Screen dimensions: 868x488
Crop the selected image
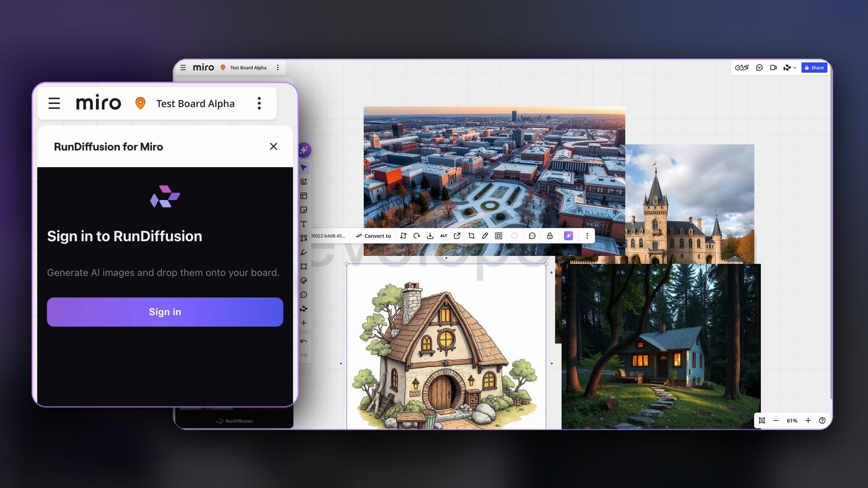pyautogui.click(x=472, y=236)
